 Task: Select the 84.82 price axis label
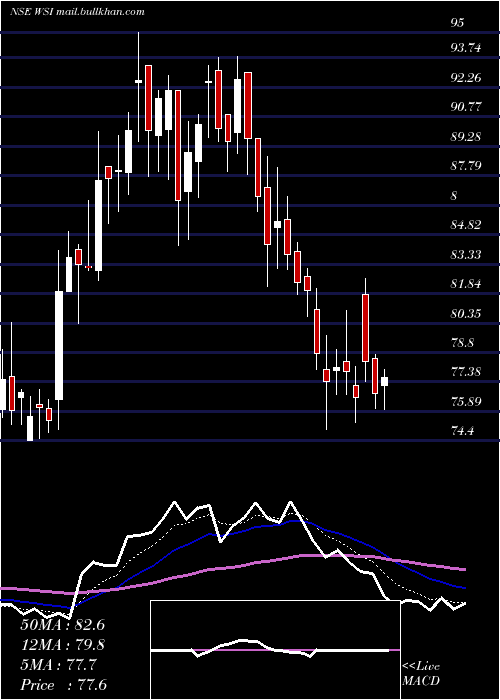466,225
